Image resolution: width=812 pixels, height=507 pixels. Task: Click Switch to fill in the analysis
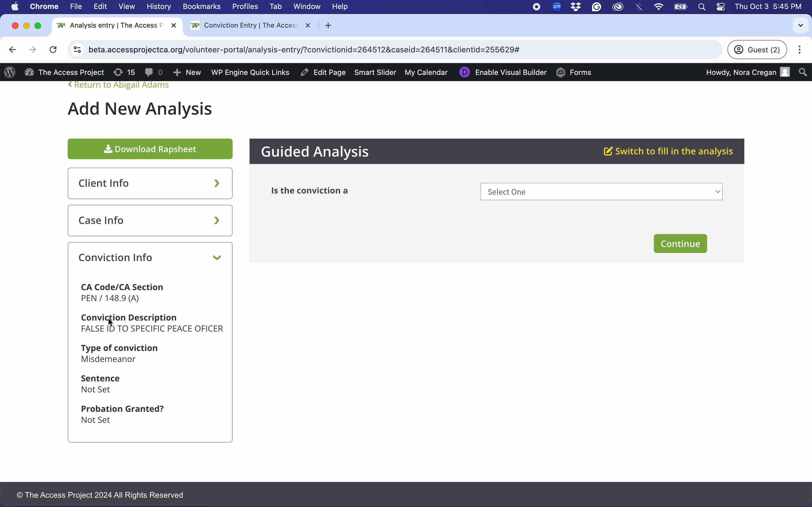pos(668,151)
